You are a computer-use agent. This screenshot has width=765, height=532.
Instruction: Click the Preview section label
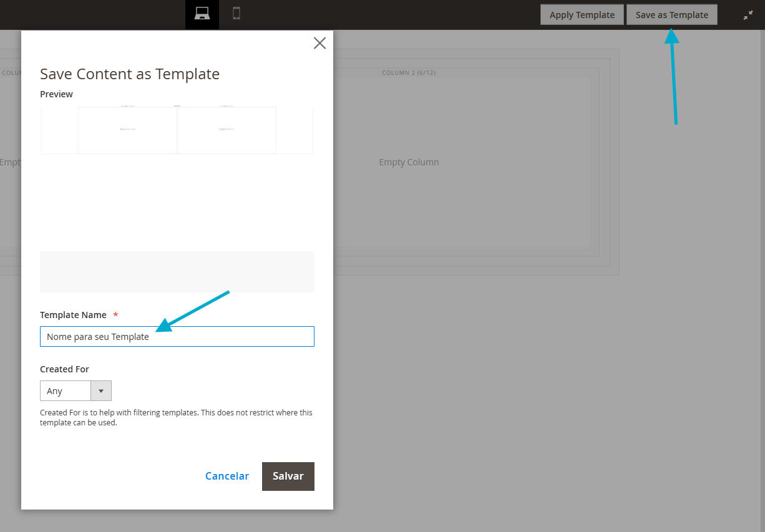[x=56, y=94]
